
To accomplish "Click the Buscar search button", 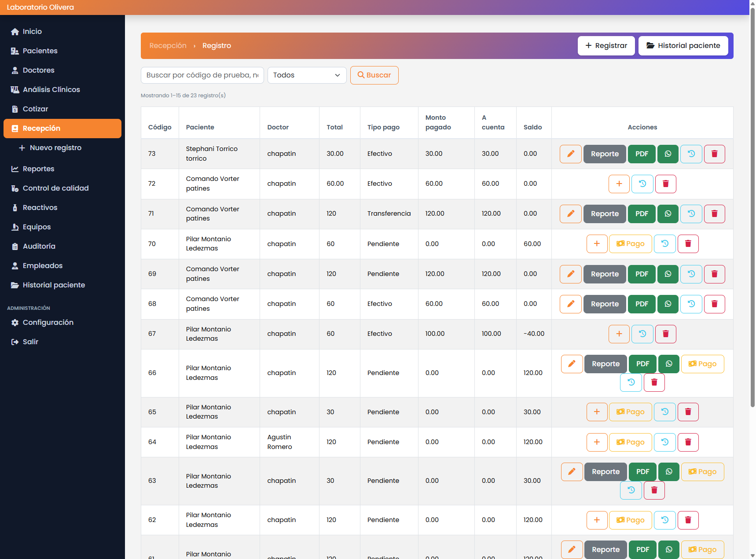I will [x=374, y=75].
